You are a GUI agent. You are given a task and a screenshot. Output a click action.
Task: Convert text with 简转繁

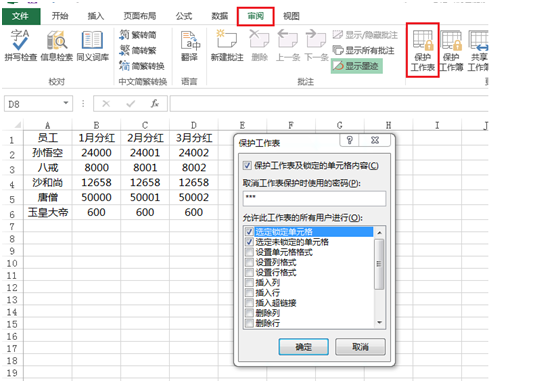pyautogui.click(x=138, y=50)
